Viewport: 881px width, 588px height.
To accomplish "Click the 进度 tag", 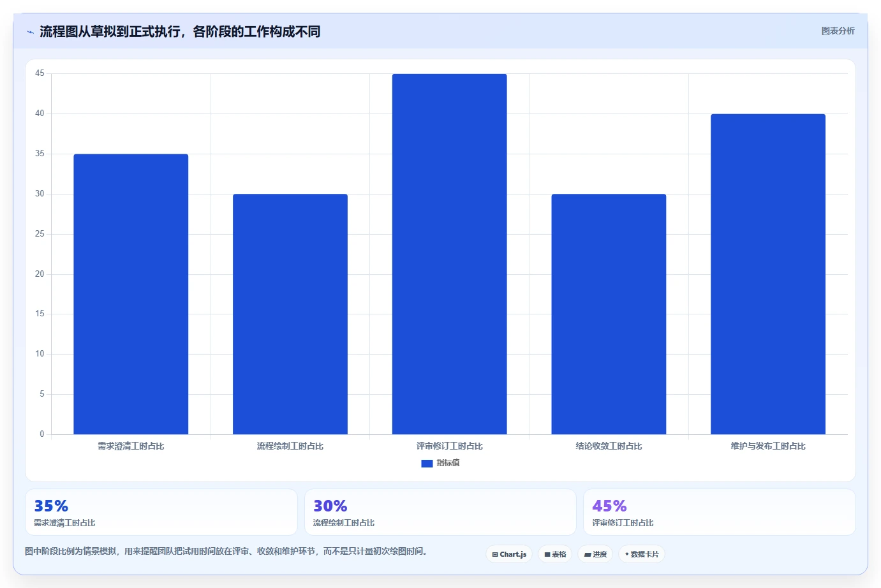I will pos(595,554).
